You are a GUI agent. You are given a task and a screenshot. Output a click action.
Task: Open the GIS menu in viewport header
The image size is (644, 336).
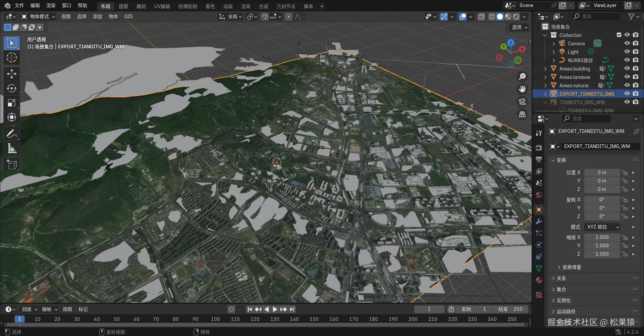point(128,16)
